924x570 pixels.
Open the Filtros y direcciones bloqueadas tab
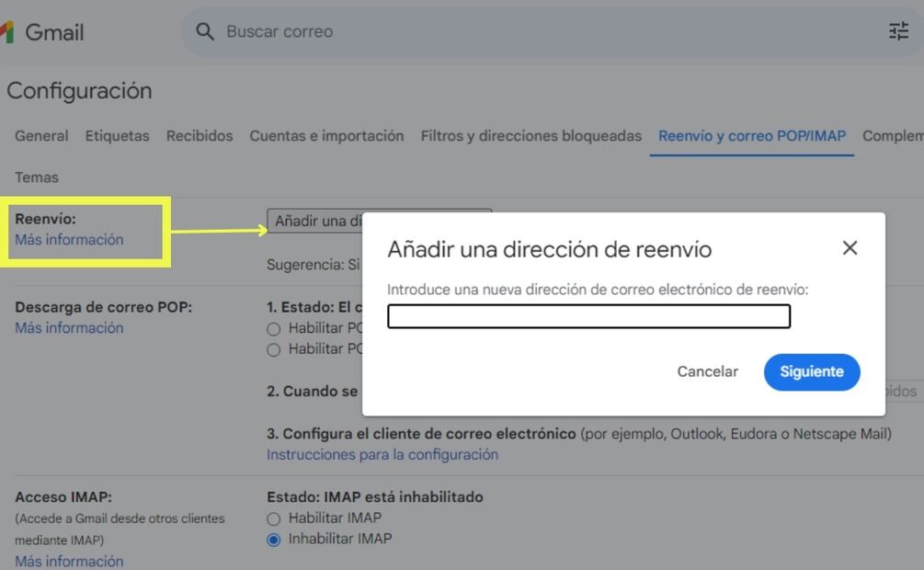[x=530, y=135]
